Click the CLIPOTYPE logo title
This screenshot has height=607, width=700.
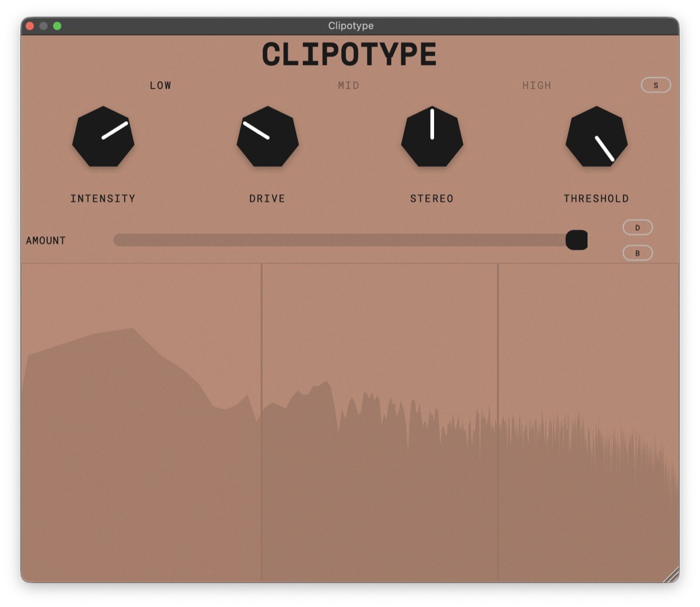(349, 55)
